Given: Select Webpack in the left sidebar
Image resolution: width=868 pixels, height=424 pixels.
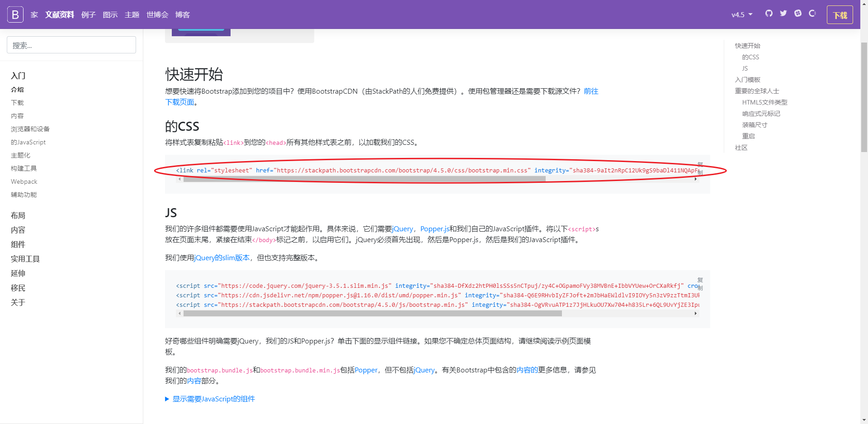Looking at the screenshot, I should [24, 181].
